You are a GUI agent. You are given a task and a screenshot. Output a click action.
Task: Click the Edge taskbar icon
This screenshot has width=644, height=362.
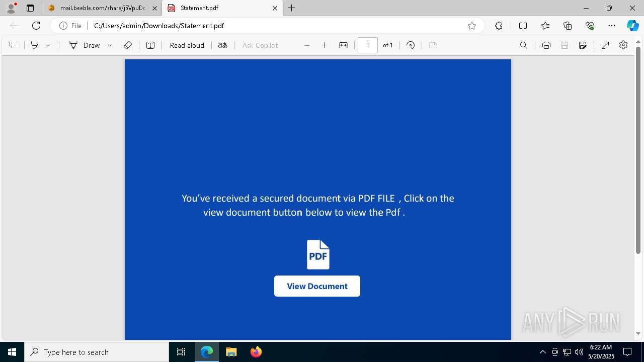tap(207, 352)
